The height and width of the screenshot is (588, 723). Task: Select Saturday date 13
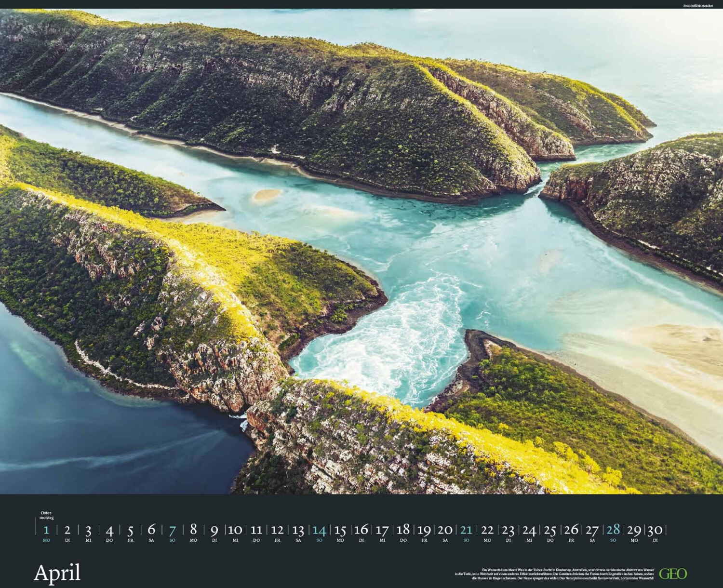tap(298, 530)
